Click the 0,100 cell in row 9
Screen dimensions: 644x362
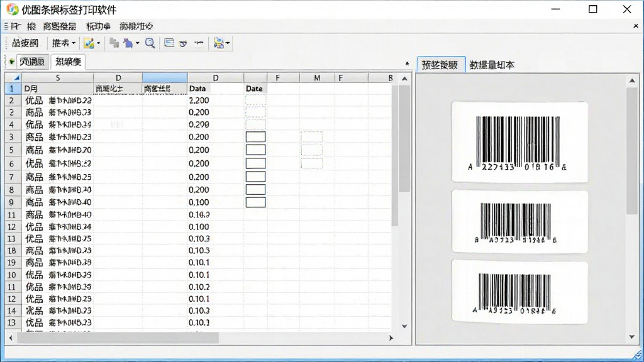215,202
